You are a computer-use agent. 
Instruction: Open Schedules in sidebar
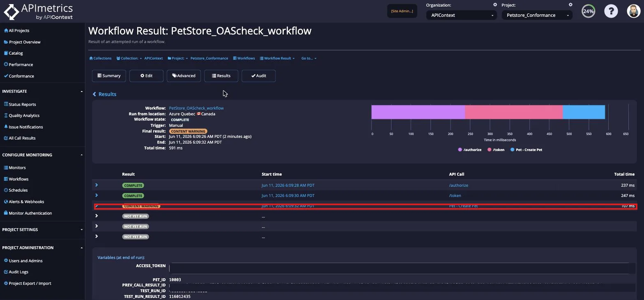click(16, 190)
